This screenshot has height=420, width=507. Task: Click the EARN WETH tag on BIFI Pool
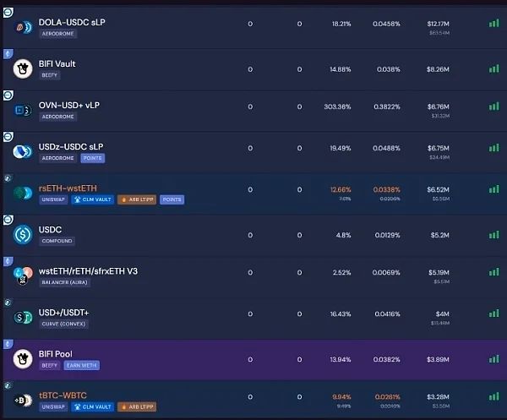81,365
